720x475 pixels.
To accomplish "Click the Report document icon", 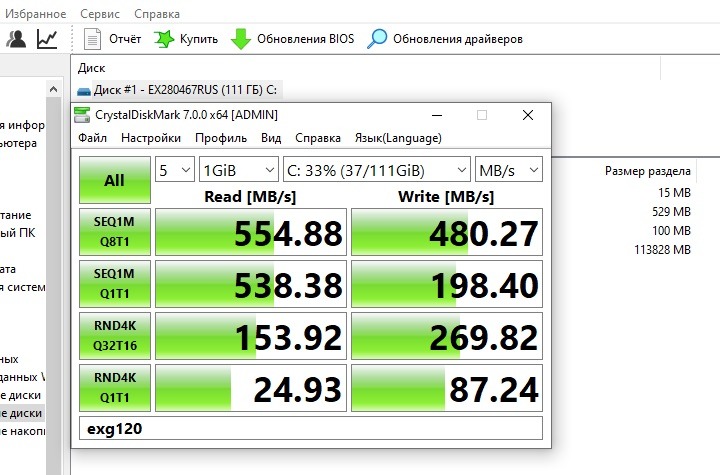I will point(93,39).
